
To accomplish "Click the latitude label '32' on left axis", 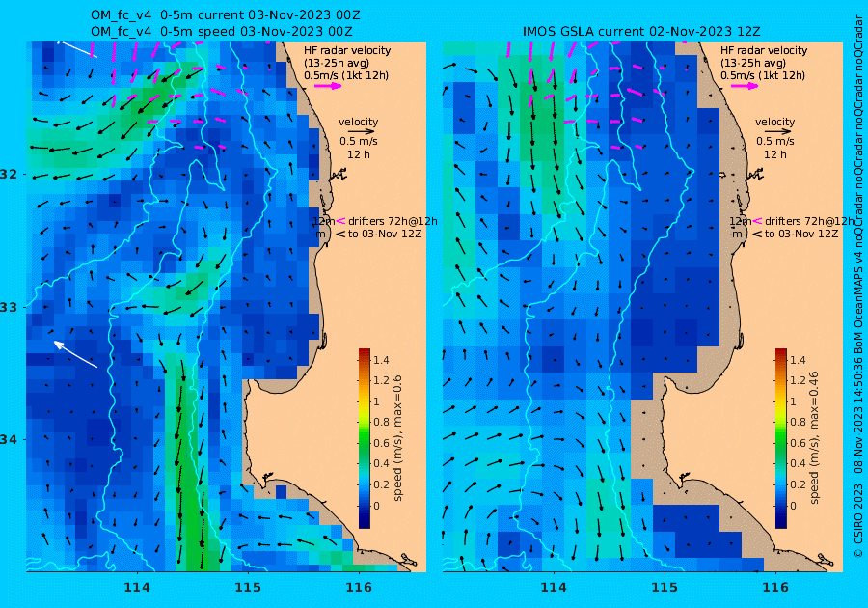I will (x=9, y=175).
